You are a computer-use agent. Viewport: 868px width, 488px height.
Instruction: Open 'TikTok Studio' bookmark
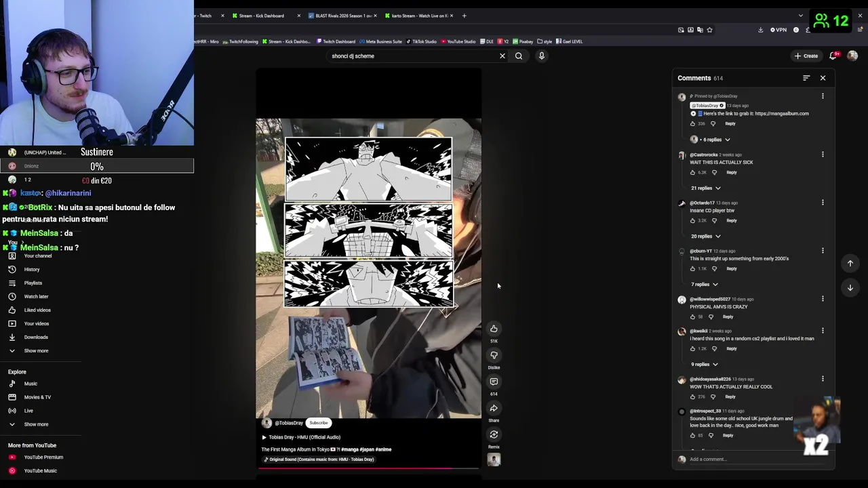[422, 41]
